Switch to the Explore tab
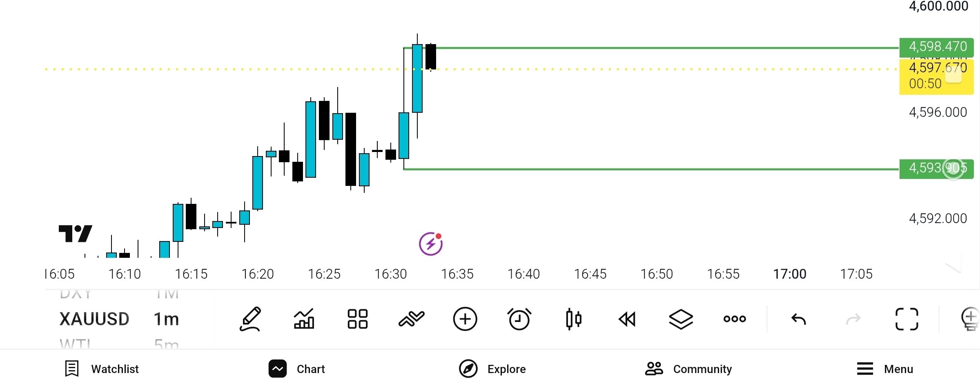 point(492,369)
